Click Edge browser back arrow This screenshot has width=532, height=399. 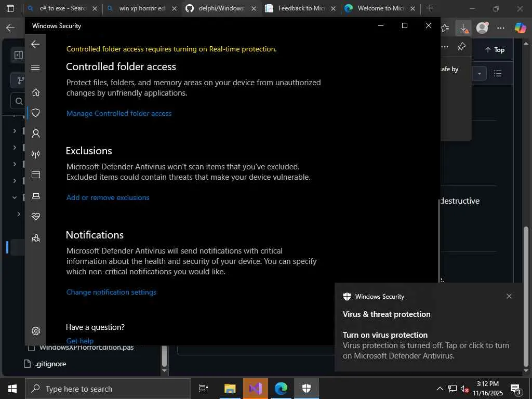click(x=10, y=28)
